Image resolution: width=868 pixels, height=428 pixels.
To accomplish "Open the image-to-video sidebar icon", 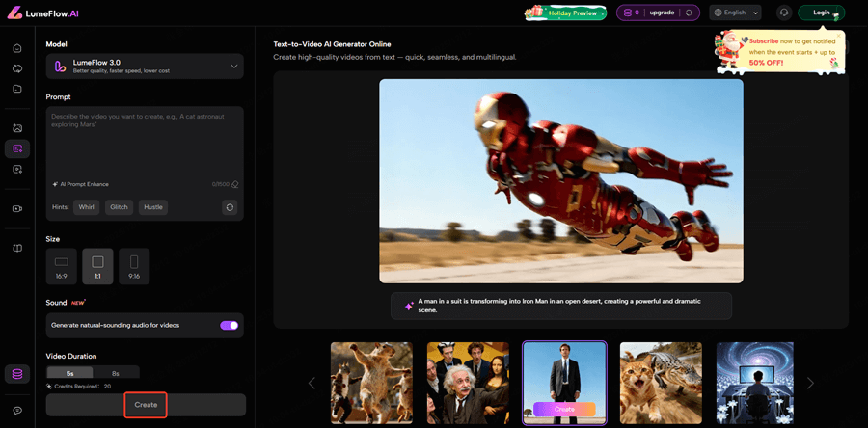I will point(17,170).
